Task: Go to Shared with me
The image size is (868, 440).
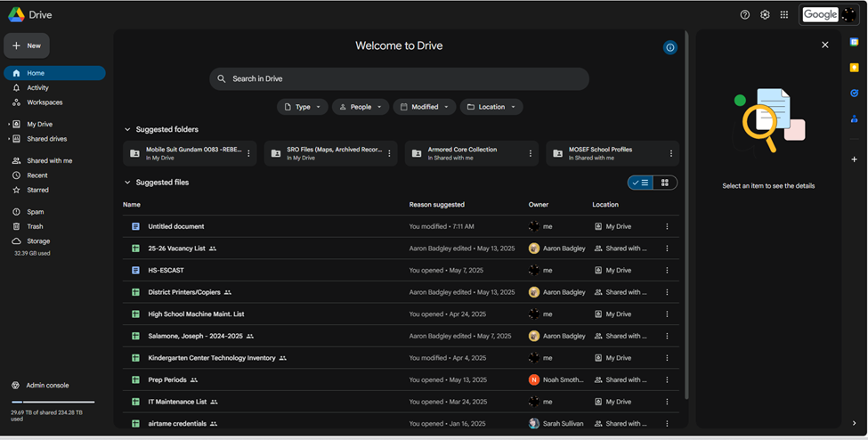Action: coord(49,160)
